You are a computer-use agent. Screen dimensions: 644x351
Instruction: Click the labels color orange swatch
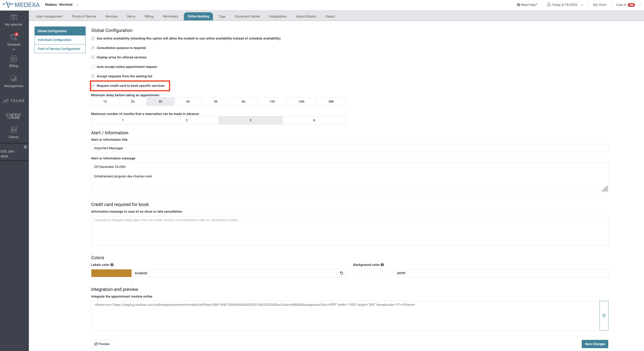(x=111, y=273)
